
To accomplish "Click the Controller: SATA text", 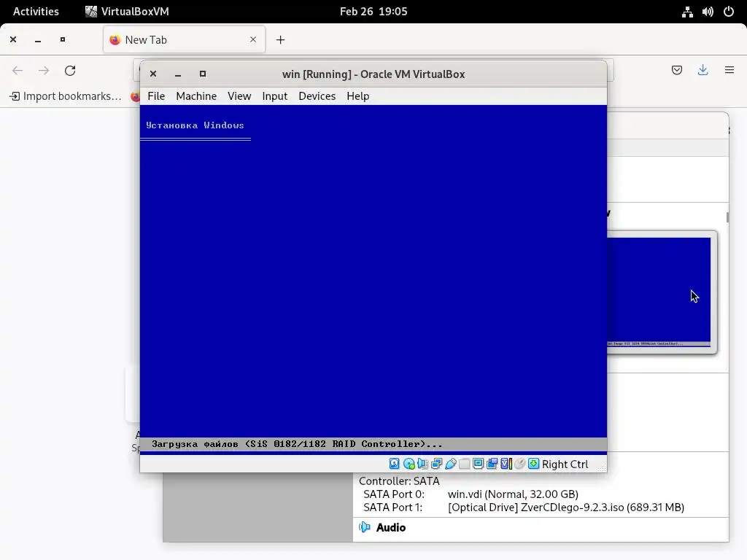I will pyautogui.click(x=399, y=481).
